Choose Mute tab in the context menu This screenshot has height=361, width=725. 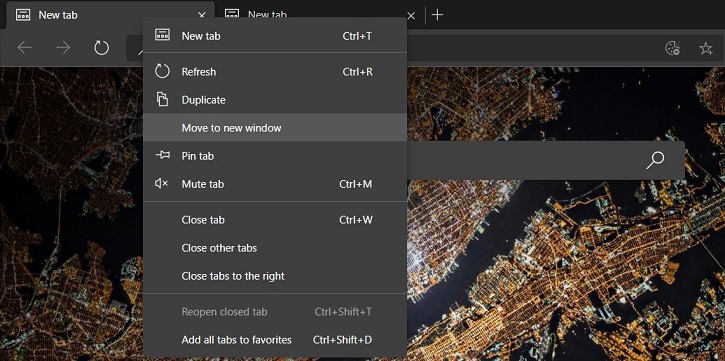point(275,184)
